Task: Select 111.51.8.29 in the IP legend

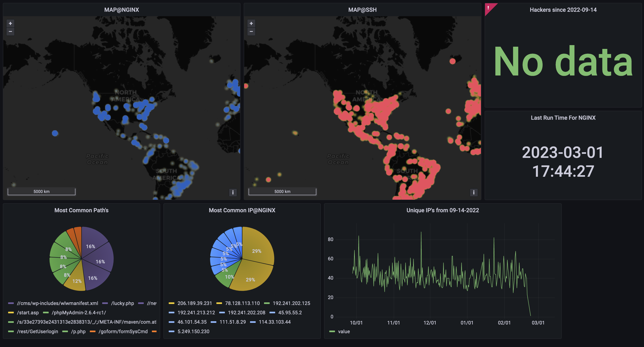Action: pos(233,322)
